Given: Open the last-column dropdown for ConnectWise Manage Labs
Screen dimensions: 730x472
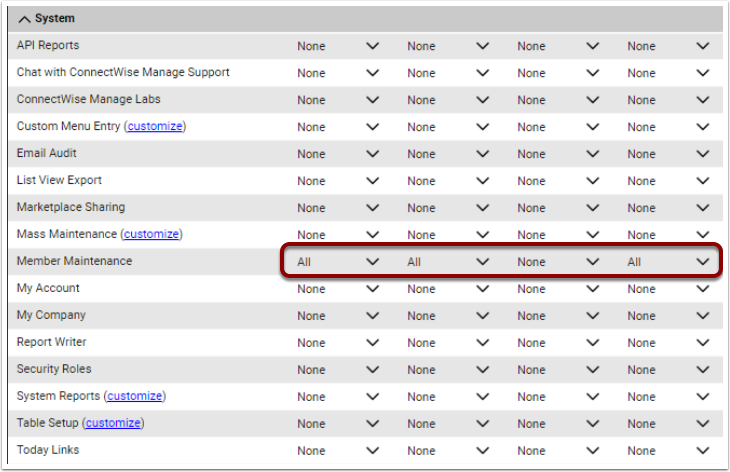Looking at the screenshot, I should click(x=668, y=100).
